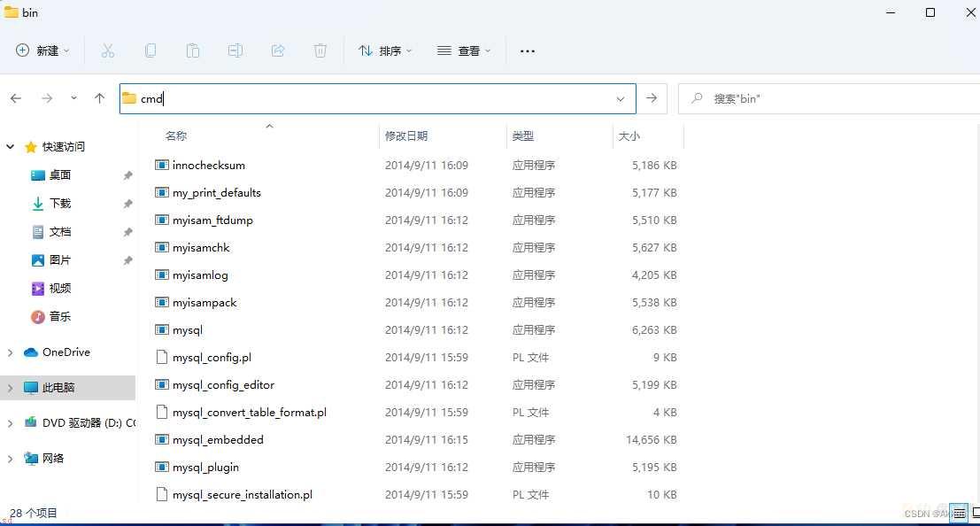The image size is (980, 526).
Task: Expand the DVD drive (D:) node
Action: [x=10, y=423]
